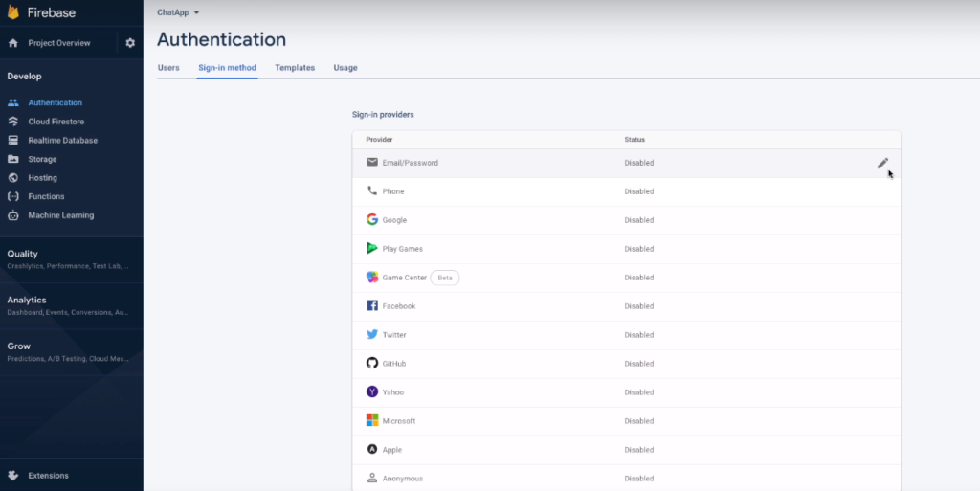The height and width of the screenshot is (491, 980).
Task: Go to Realtime Database
Action: pos(62,141)
